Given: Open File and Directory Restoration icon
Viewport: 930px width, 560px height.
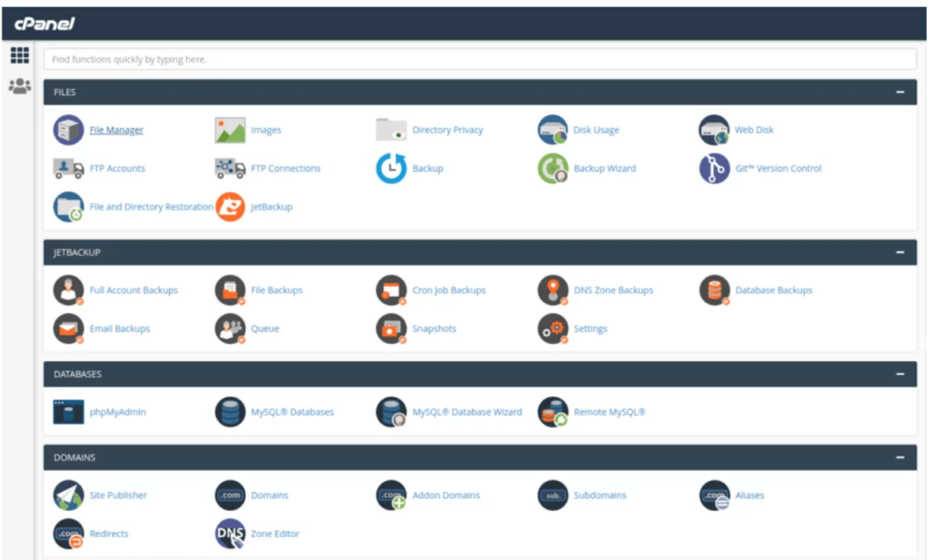Looking at the screenshot, I should [x=68, y=207].
